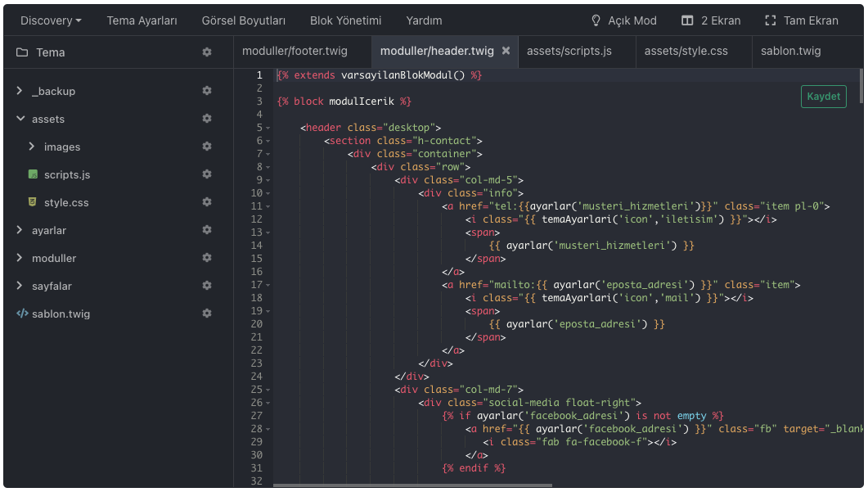868x492 pixels.
Task: Click the editor vertical scrollbar thumb
Action: (861, 86)
